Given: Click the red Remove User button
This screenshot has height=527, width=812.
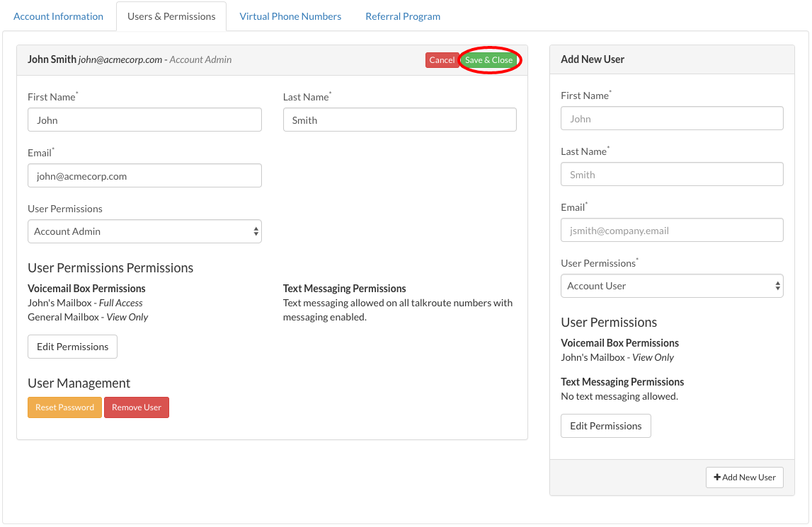Looking at the screenshot, I should coord(137,407).
